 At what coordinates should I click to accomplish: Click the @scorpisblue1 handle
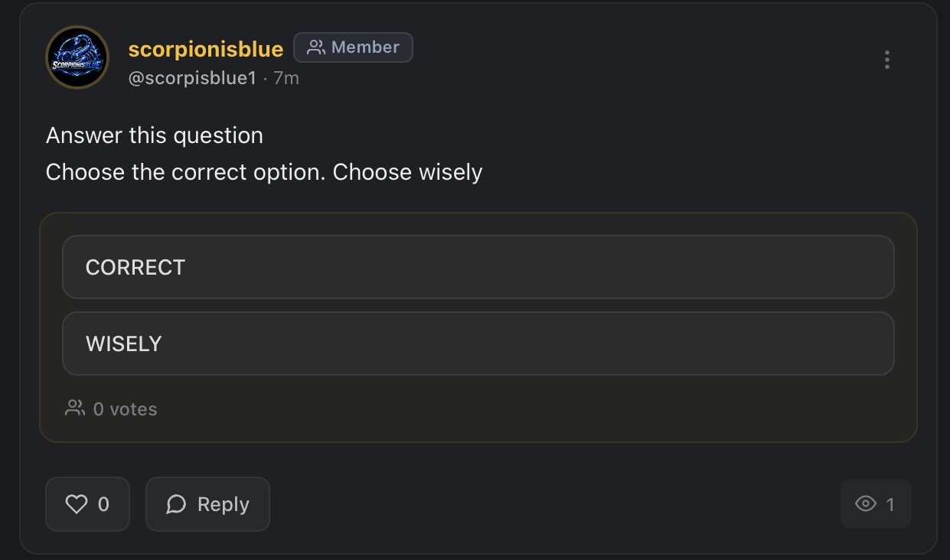click(191, 78)
